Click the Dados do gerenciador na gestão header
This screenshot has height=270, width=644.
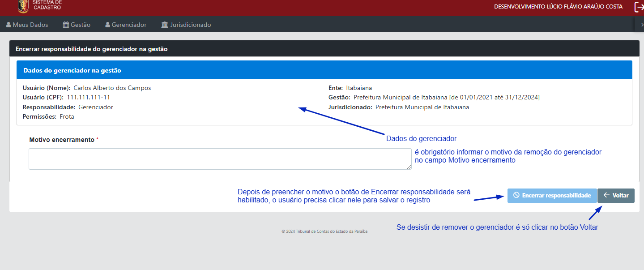(324, 70)
